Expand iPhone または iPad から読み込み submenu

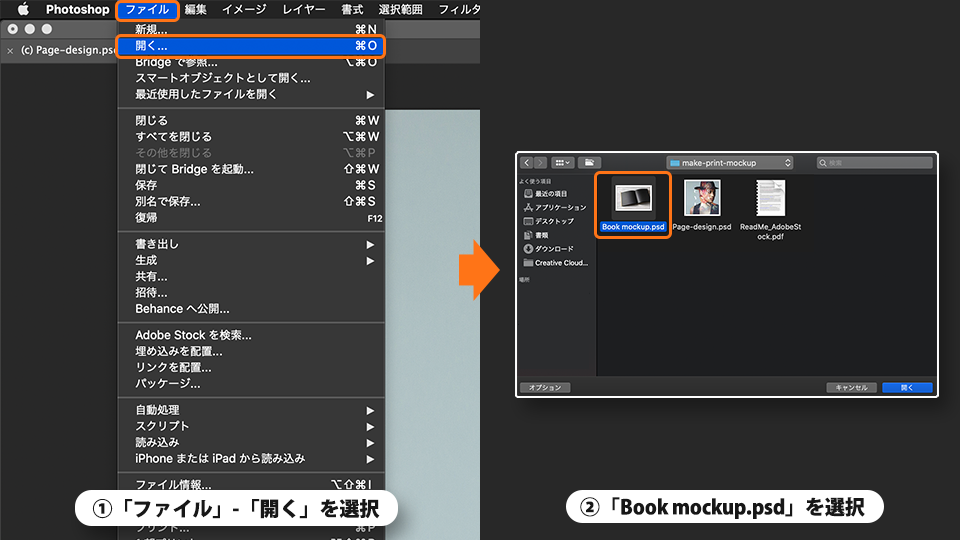coord(251,459)
